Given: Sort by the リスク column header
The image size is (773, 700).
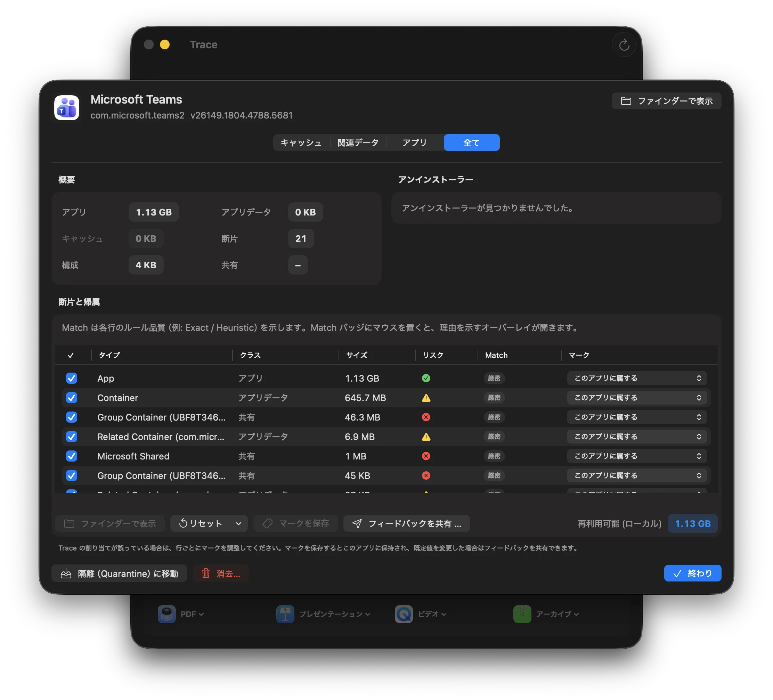Looking at the screenshot, I should pos(433,355).
